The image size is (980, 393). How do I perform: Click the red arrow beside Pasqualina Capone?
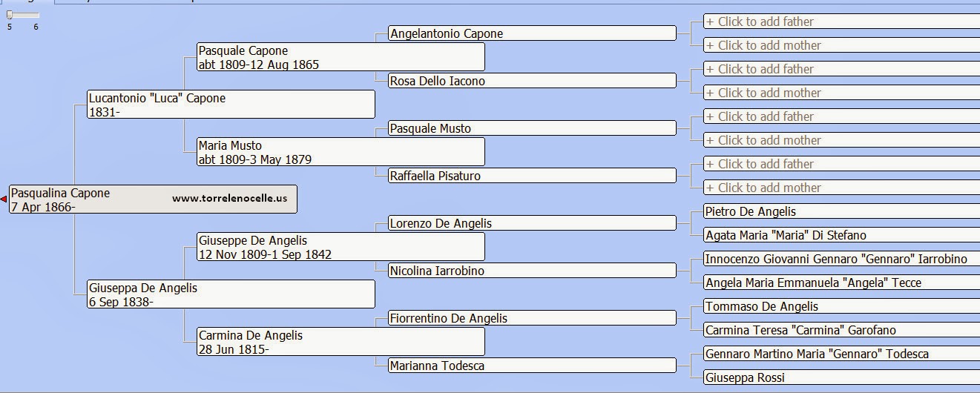(4, 199)
